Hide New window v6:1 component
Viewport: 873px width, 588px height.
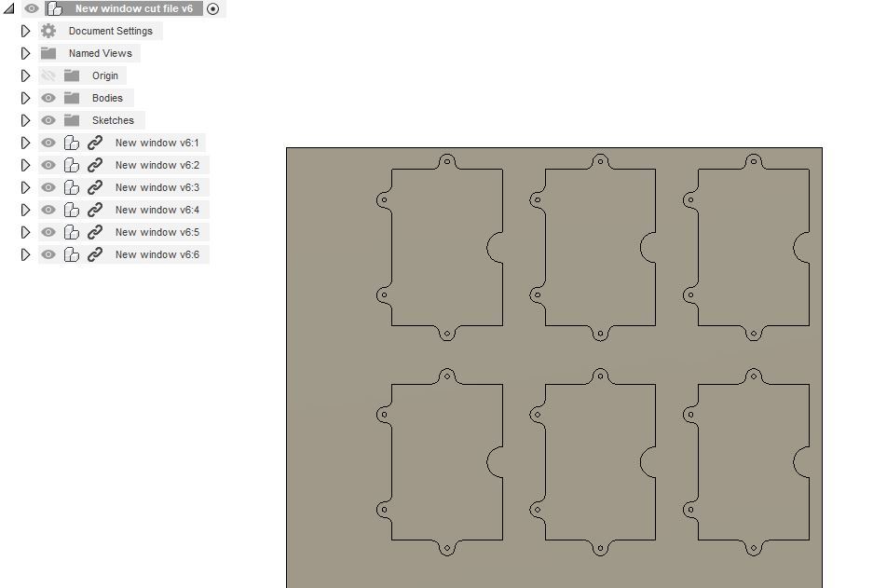pos(48,143)
